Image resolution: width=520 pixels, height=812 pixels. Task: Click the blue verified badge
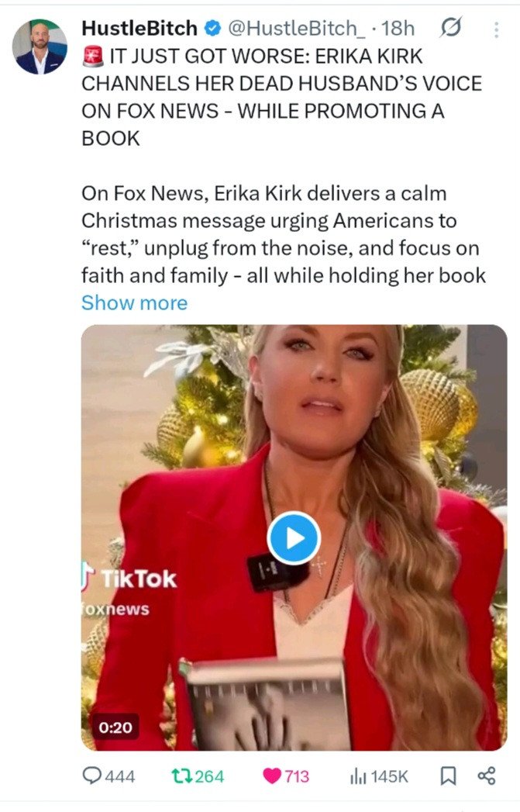click(x=211, y=29)
